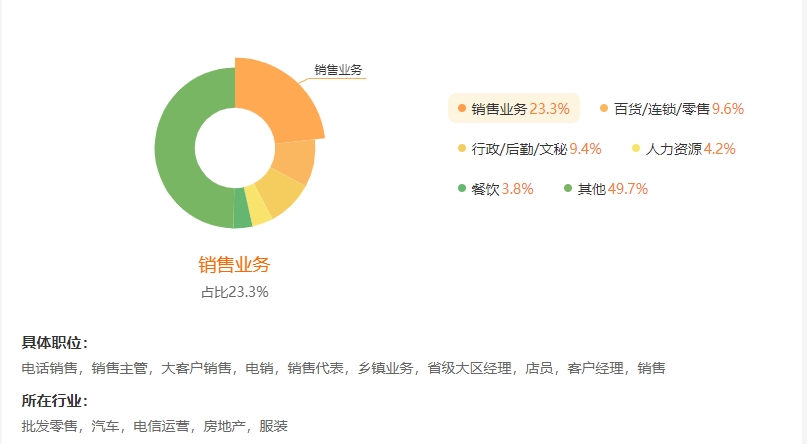This screenshot has height=444, width=807.
Task: Toggle the 百货/连锁/零售 9.6% legend entry
Action: [672, 109]
